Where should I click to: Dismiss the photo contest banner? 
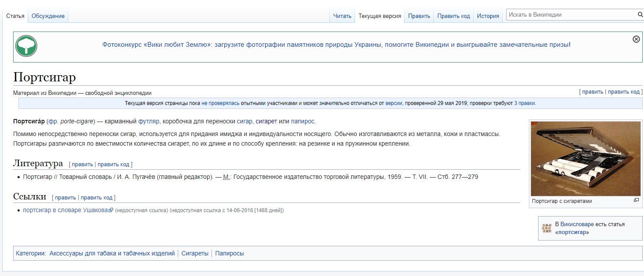tap(636, 39)
